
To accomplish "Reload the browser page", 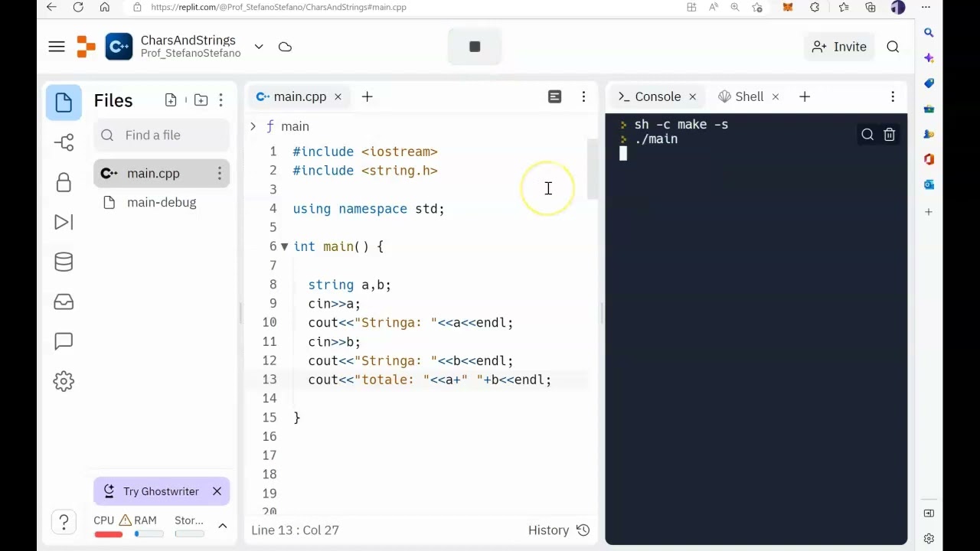I will (78, 7).
